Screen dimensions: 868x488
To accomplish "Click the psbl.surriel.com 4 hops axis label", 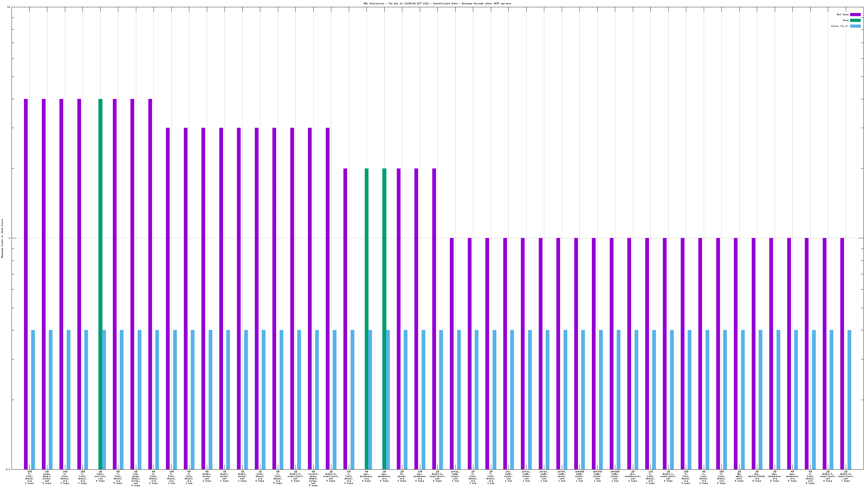I will pos(100,476).
